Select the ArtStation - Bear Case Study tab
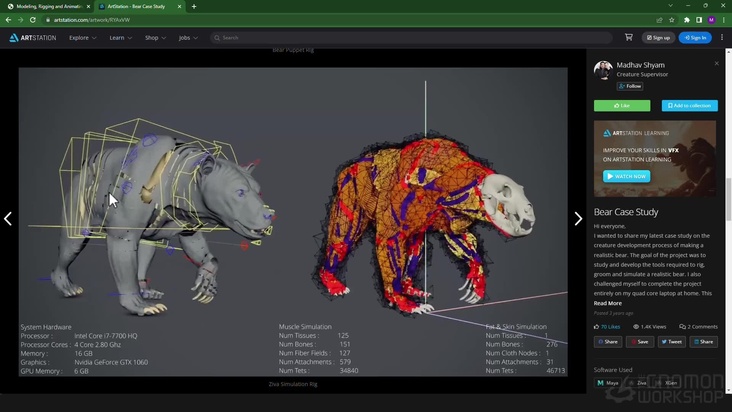The height and width of the screenshot is (412, 732). (x=139, y=7)
